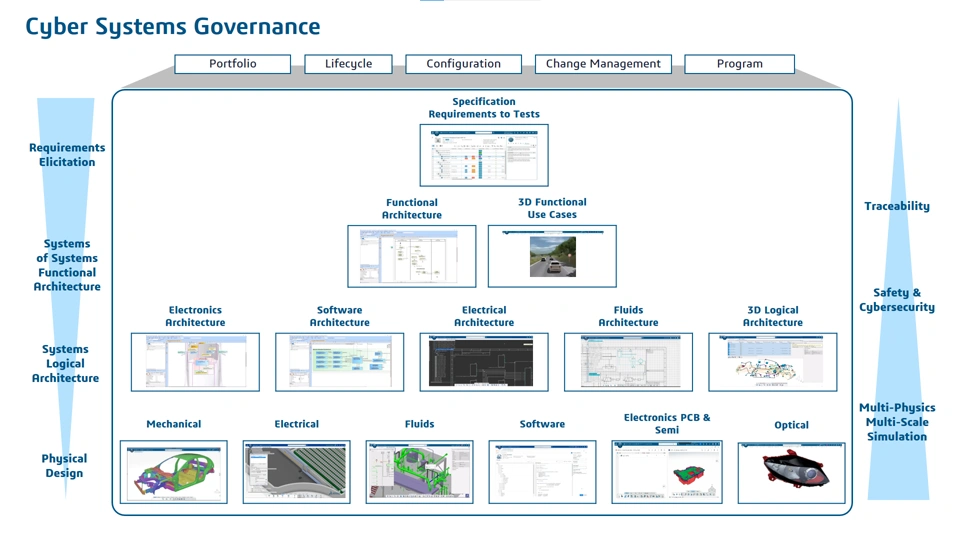Select the Program box
Screen dimensions: 960x540
(740, 64)
